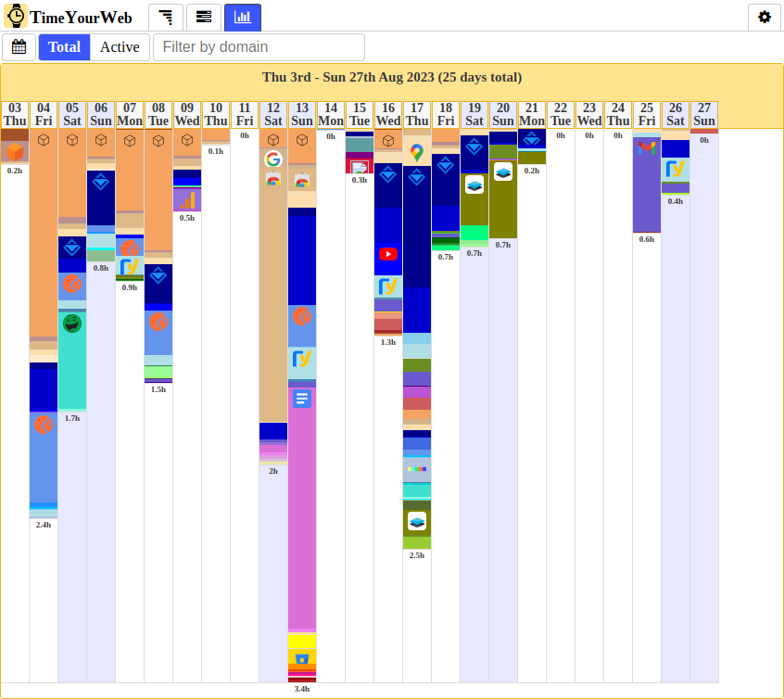Select the first list view icon
Viewport: 784px width, 699px height.
coord(166,17)
